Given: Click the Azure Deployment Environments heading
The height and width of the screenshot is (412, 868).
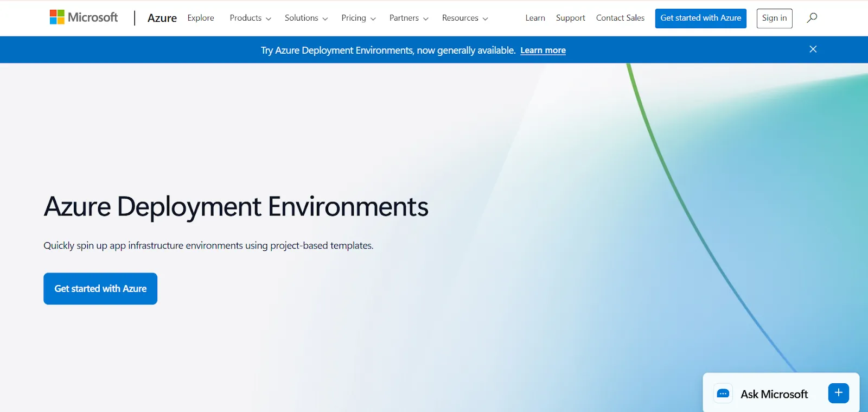Looking at the screenshot, I should click(x=236, y=207).
